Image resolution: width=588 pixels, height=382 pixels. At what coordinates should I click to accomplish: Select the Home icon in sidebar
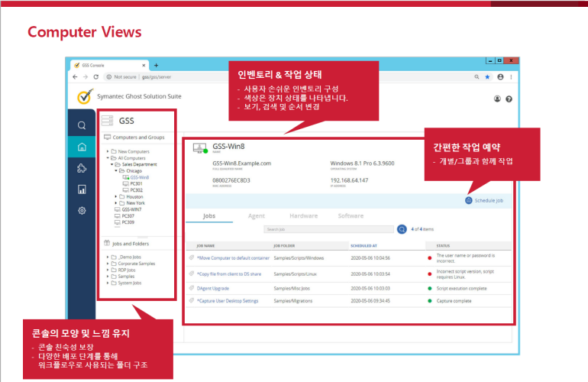[x=82, y=147]
